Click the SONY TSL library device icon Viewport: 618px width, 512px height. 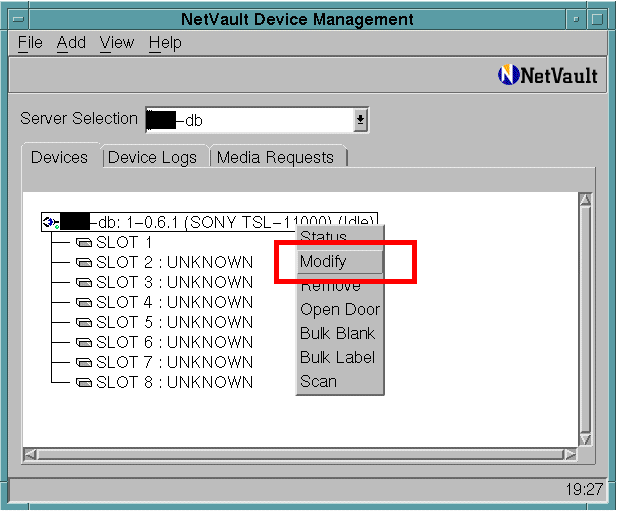click(x=51, y=222)
